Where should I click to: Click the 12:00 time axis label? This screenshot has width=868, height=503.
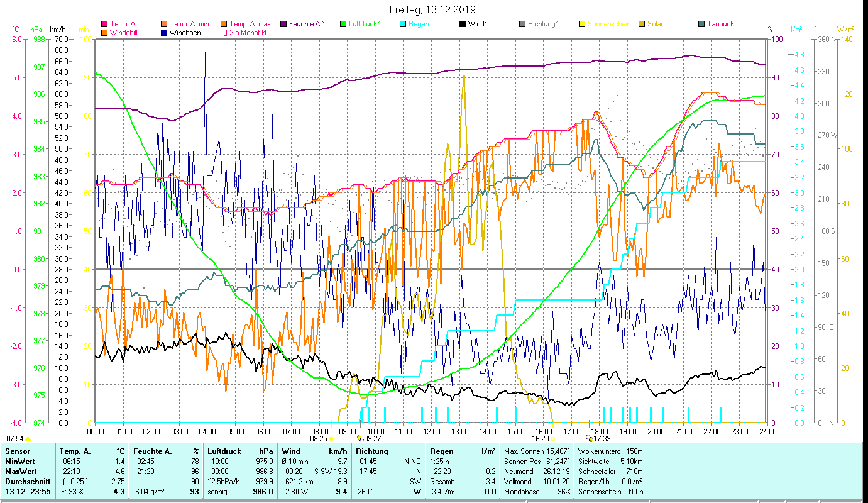[431, 431]
